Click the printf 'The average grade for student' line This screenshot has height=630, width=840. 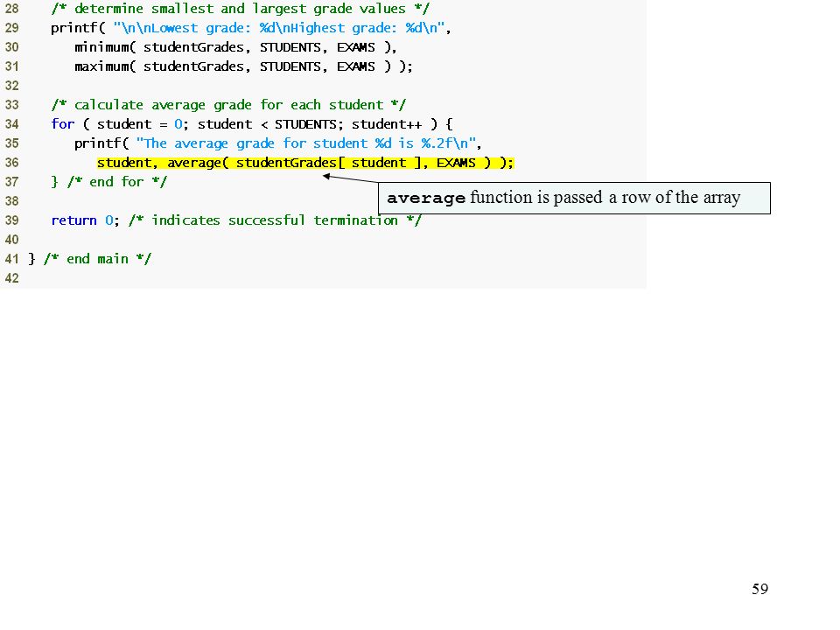tap(278, 143)
